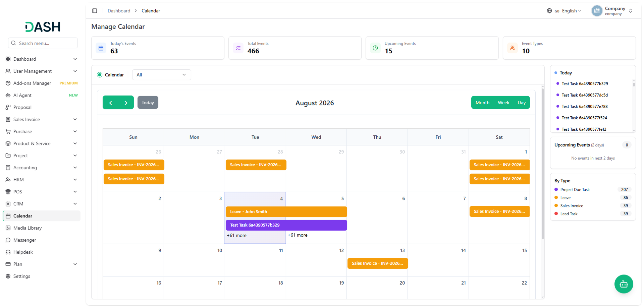644x308 pixels.
Task: Open Test Task 6a4390577b329 calendar event
Action: pos(286,225)
